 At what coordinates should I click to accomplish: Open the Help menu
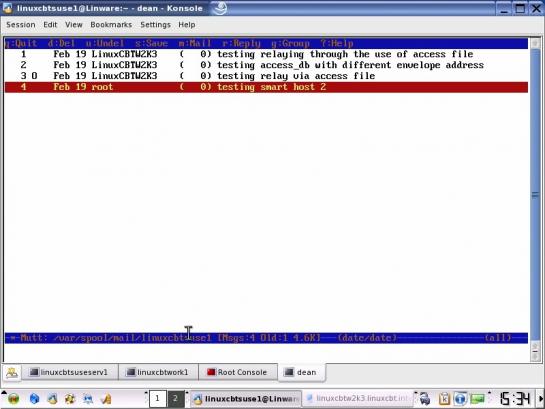(187, 25)
